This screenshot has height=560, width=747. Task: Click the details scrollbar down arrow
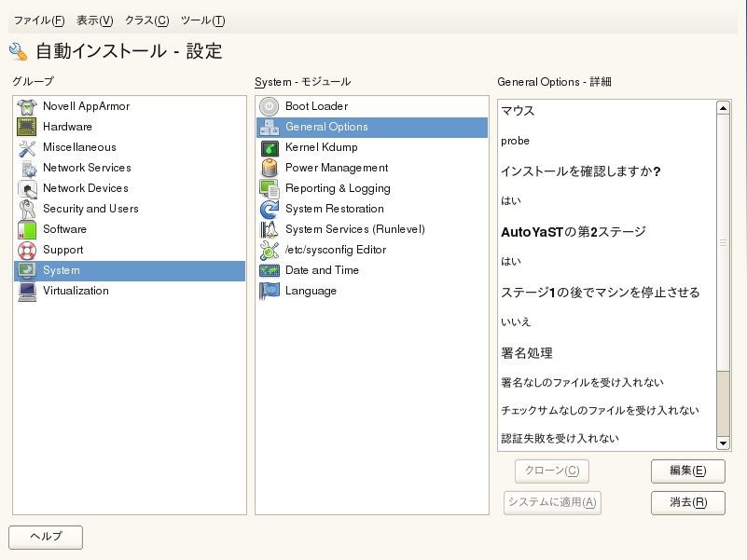point(723,444)
